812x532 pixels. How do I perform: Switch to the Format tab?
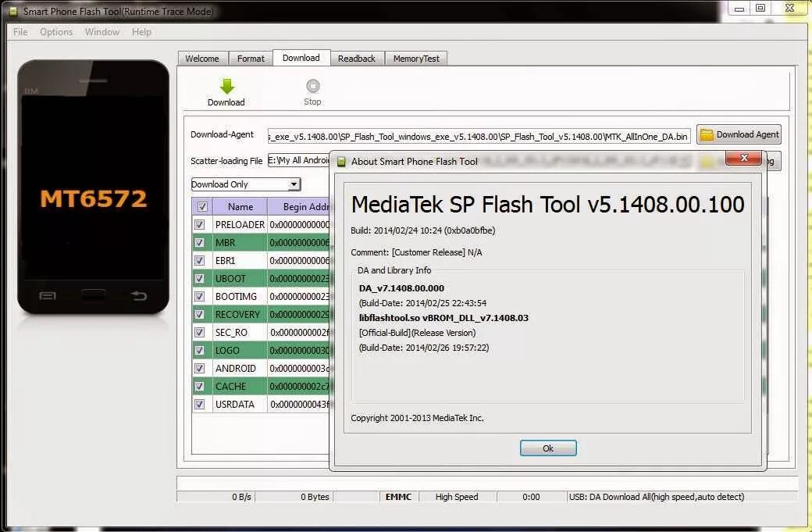(251, 59)
